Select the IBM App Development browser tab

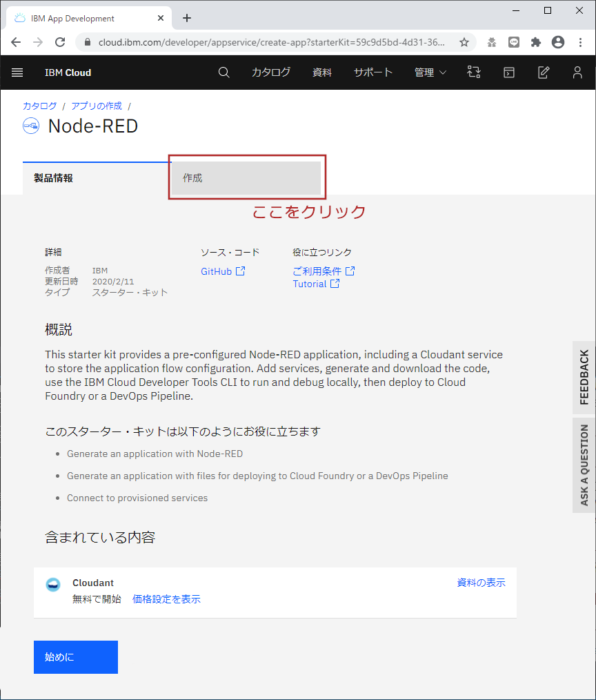click(x=88, y=18)
